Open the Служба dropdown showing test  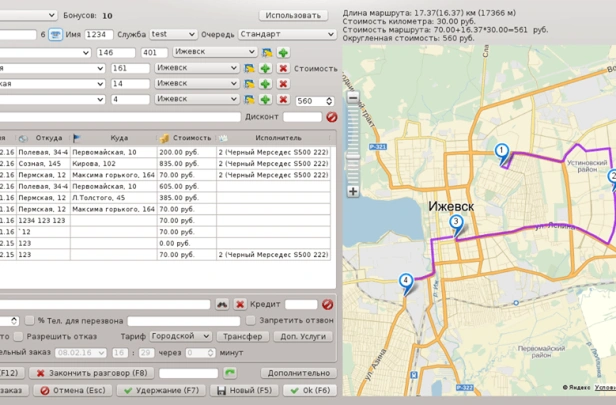(x=172, y=34)
